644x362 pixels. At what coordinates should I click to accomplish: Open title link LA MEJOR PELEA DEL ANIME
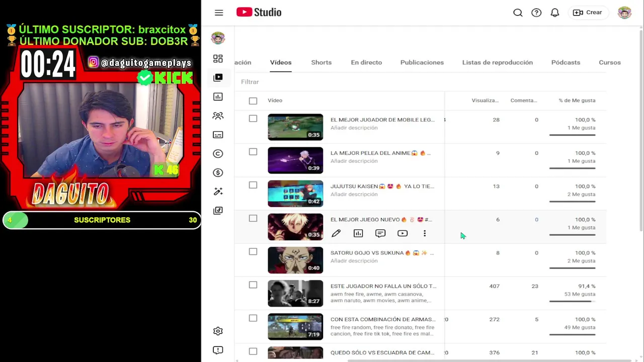click(x=380, y=153)
